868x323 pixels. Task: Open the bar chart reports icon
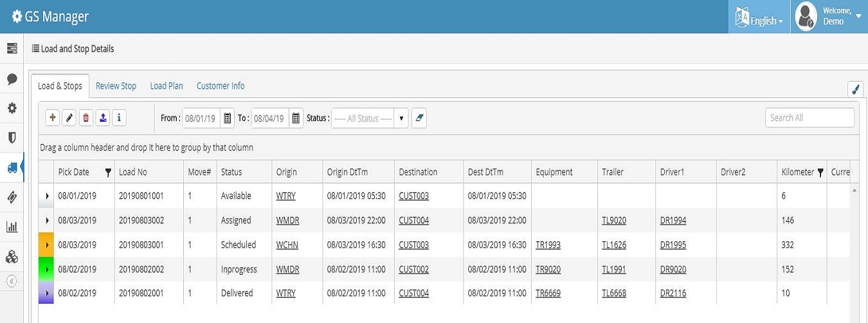pyautogui.click(x=12, y=226)
